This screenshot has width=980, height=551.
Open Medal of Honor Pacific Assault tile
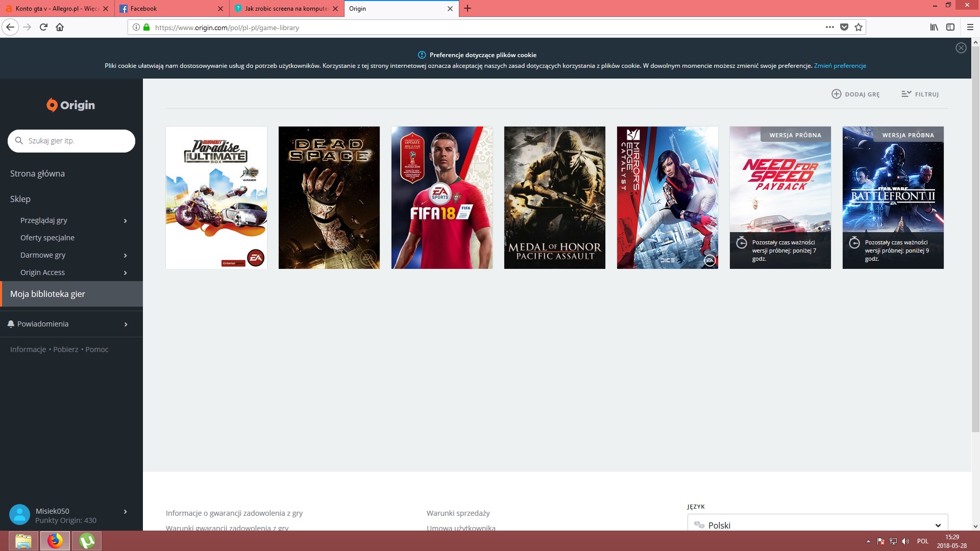555,197
